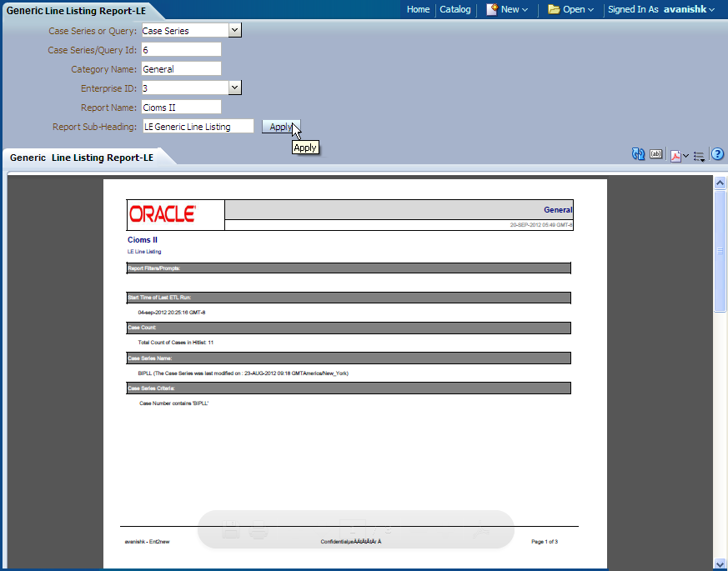This screenshot has width=728, height=571.
Task: Open the blue Help question-mark icon
Action: 717,153
